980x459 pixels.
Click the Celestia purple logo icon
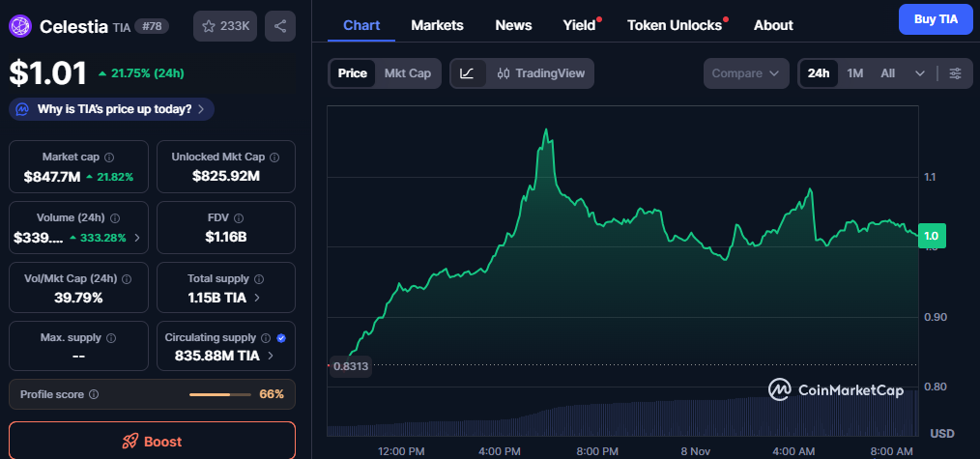pyautogui.click(x=20, y=25)
